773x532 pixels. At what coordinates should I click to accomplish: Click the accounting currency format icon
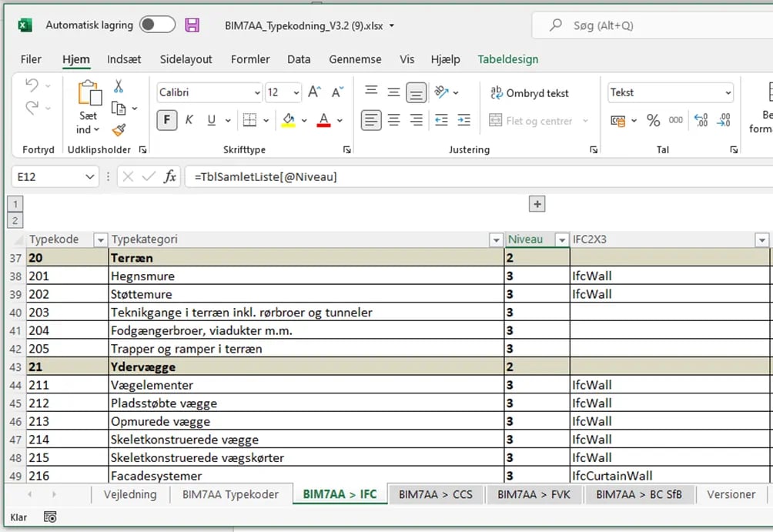617,120
